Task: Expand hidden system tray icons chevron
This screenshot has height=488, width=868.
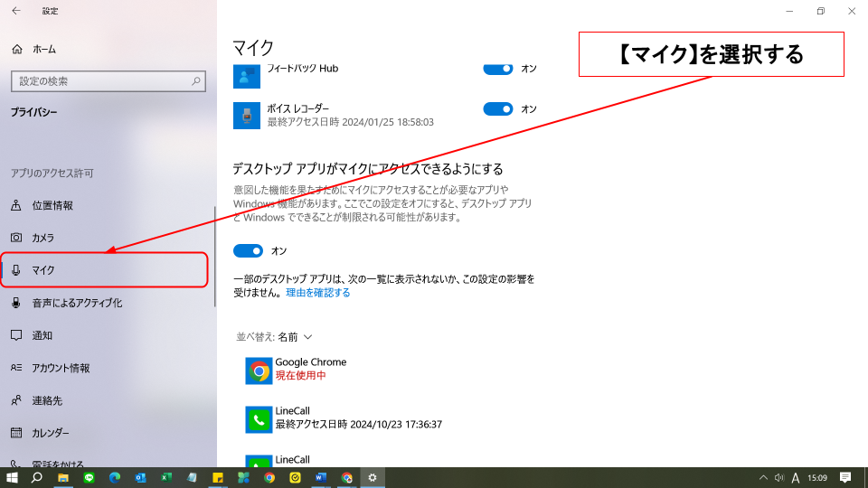Action: 763,477
